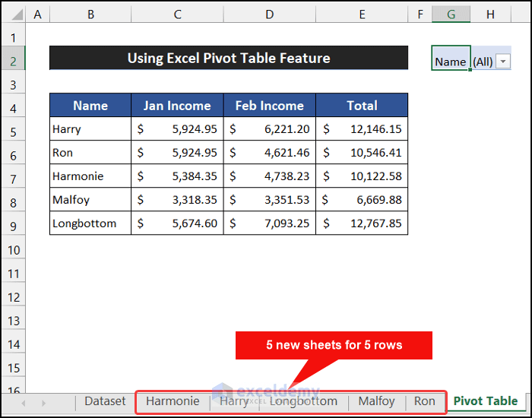Screen dimensions: 532x418
Task: Click Jan Income value 5,674.60
Action: click(x=177, y=223)
